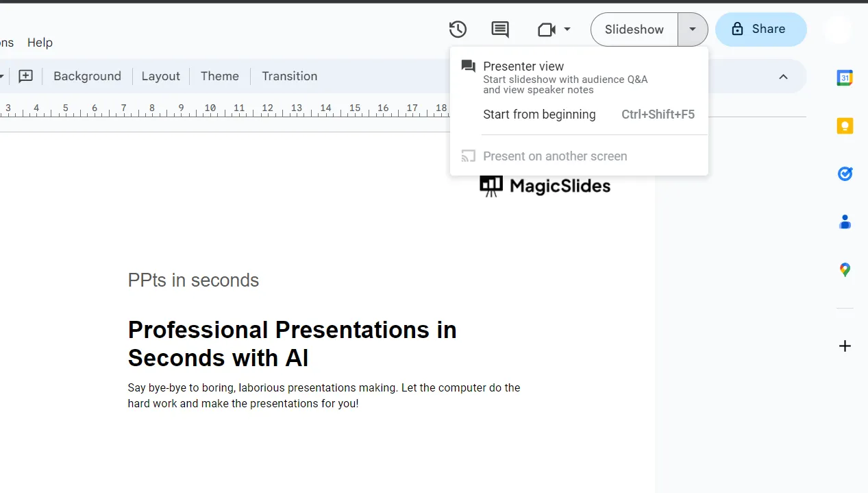Viewport: 868px width, 493px height.
Task: Click the Share button
Action: point(760,29)
